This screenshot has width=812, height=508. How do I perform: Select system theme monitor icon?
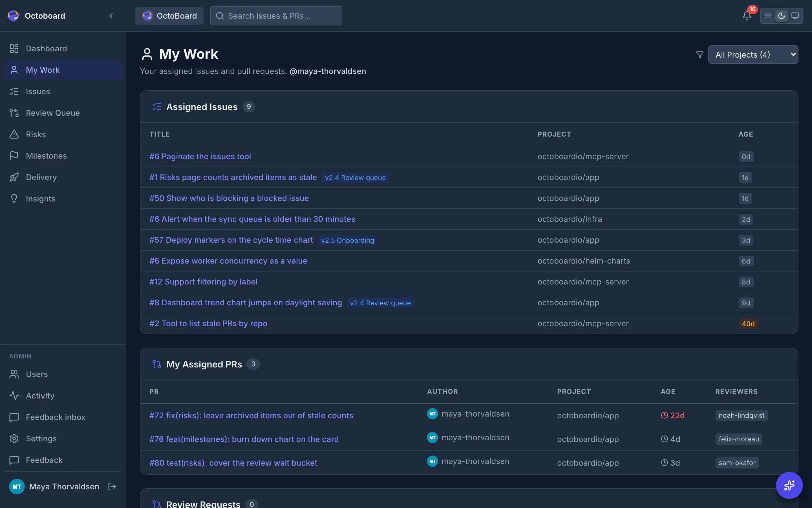tap(795, 16)
